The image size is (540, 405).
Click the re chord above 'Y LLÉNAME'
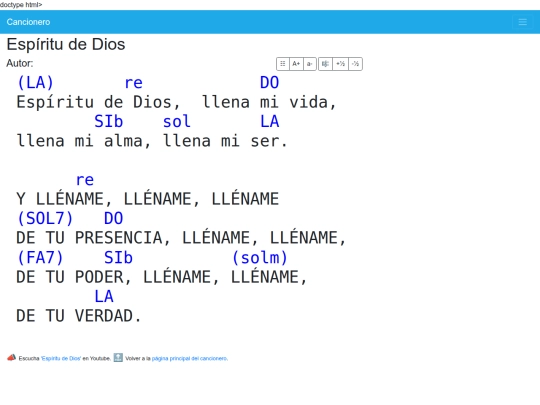pyautogui.click(x=85, y=180)
